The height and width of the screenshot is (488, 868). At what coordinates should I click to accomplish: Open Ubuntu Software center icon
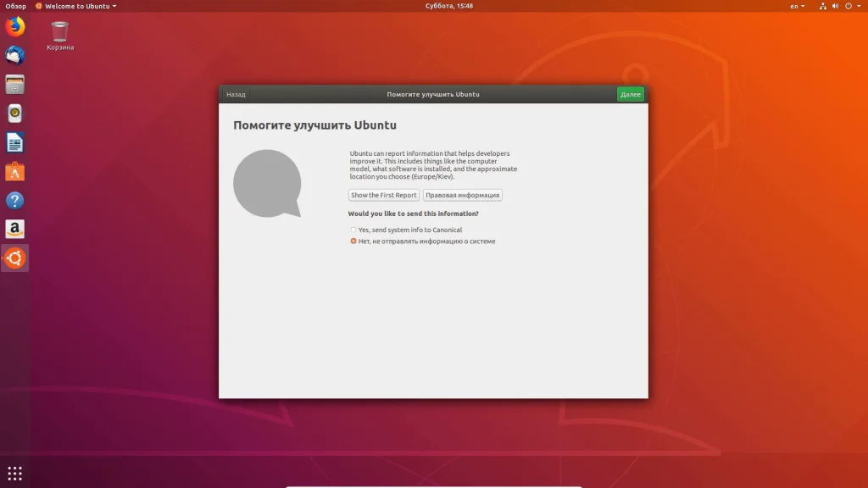click(x=15, y=171)
